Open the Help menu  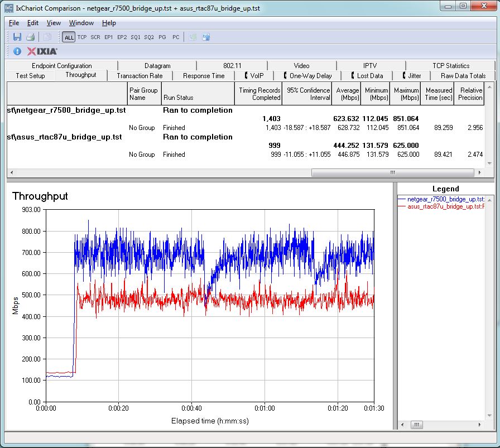[x=109, y=23]
